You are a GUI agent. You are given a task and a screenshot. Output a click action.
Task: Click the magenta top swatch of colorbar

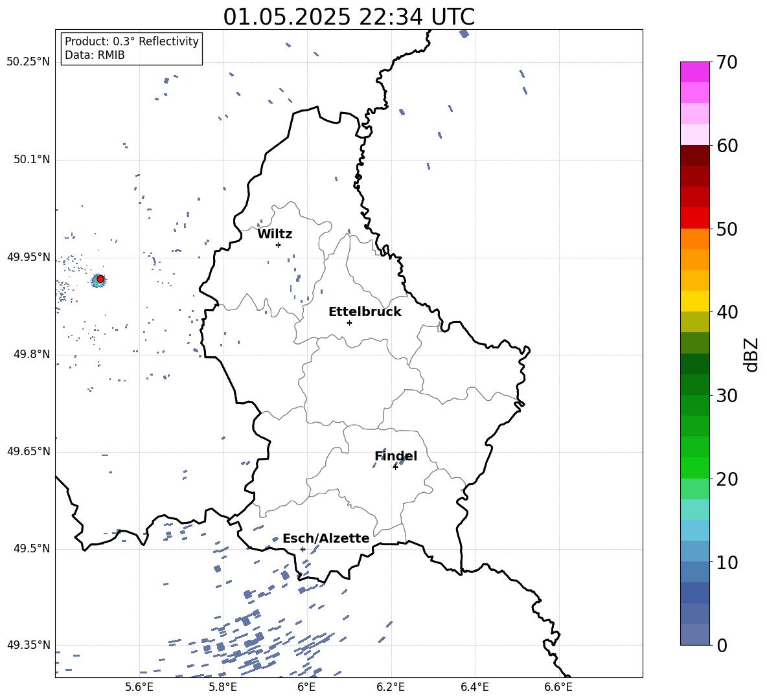pos(695,73)
